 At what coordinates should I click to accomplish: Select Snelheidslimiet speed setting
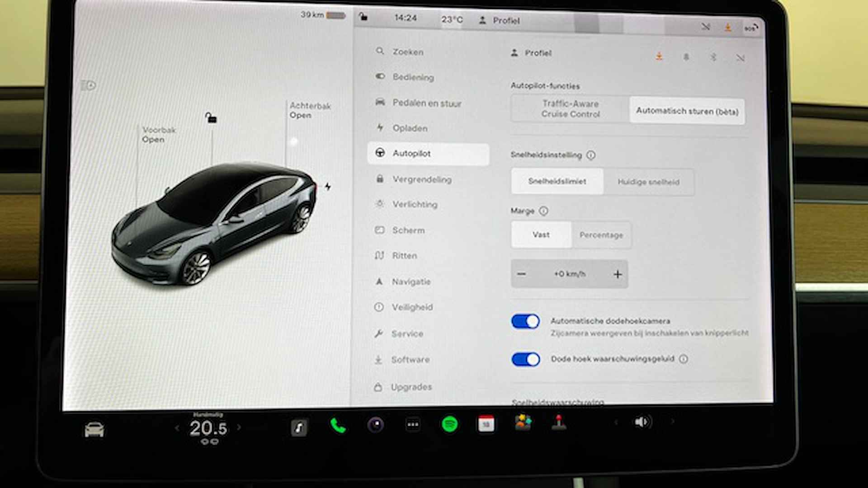[x=556, y=182]
